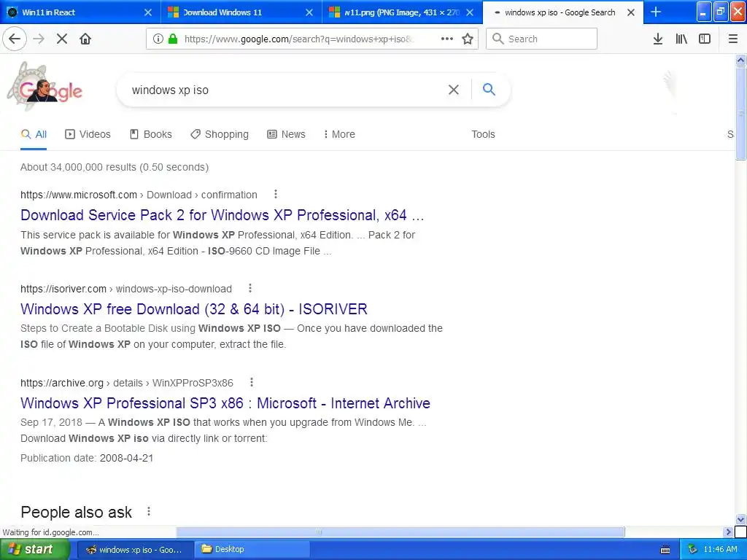Select the Desktop taskbar button
747x560 pixels.
click(252, 550)
